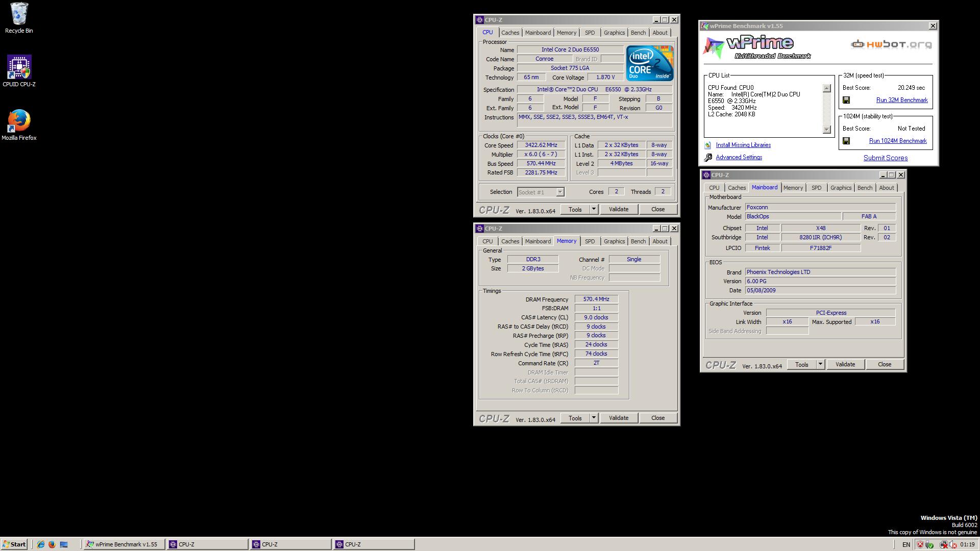Click the hwbot.org logo in wPrime
Image resolution: width=980 pixels, height=551 pixels.
coord(891,44)
